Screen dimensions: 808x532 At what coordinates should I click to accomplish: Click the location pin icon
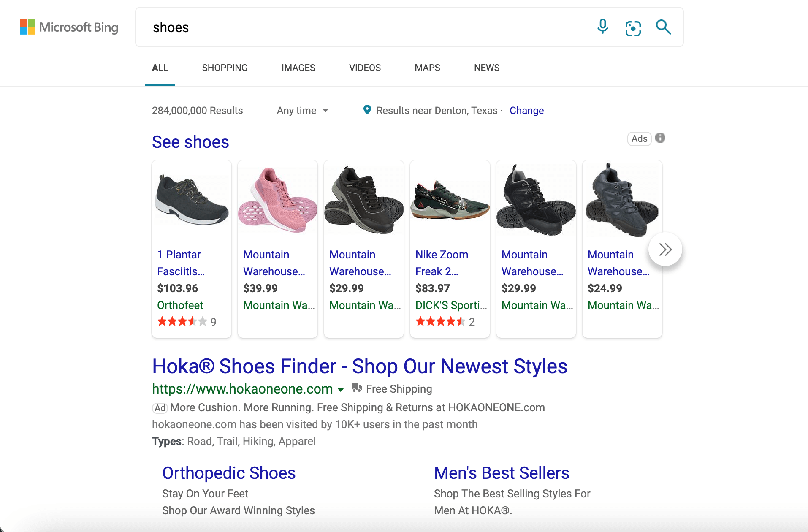click(367, 110)
